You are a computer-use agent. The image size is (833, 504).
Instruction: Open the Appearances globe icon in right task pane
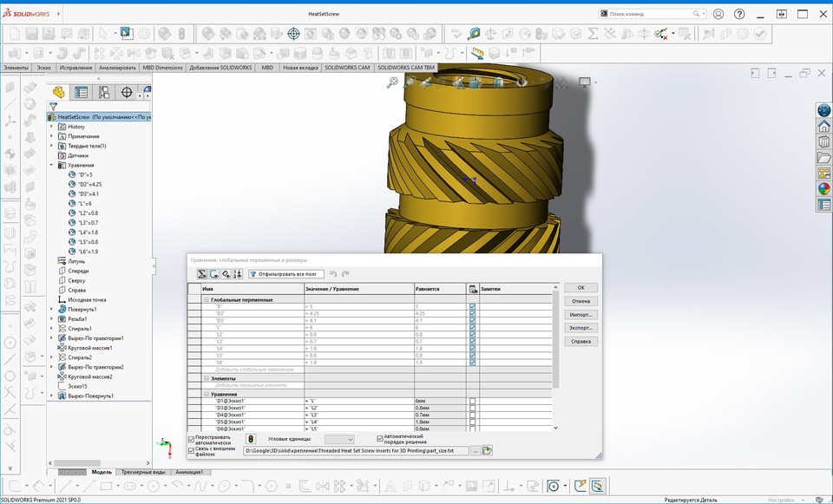[821, 187]
